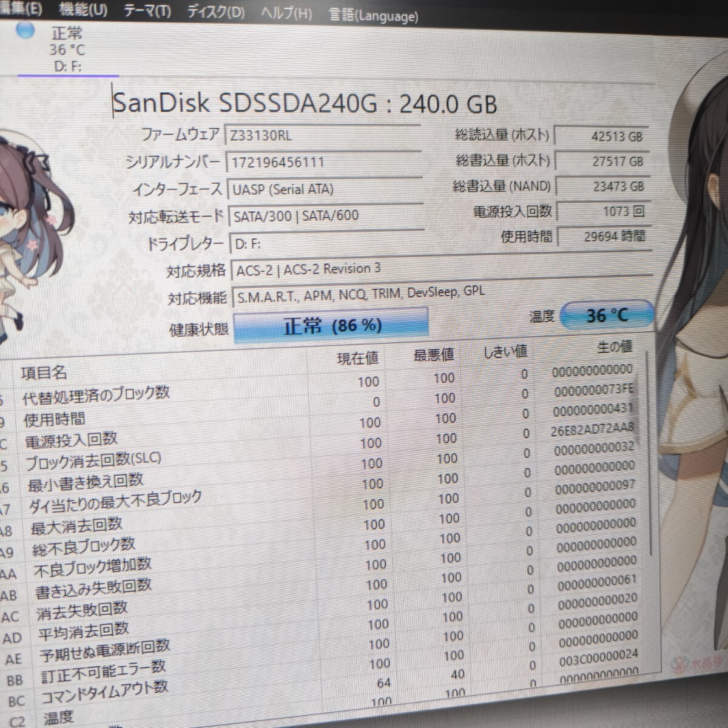Click the raw value 000000000061
This screenshot has height=728, width=728.
pos(597,583)
